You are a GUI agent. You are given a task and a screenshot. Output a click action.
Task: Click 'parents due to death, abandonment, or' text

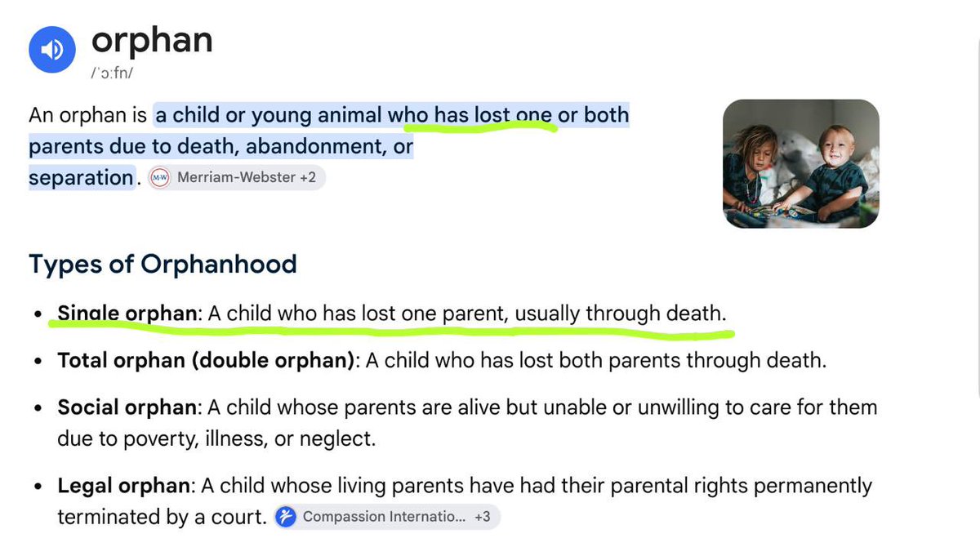coord(221,147)
